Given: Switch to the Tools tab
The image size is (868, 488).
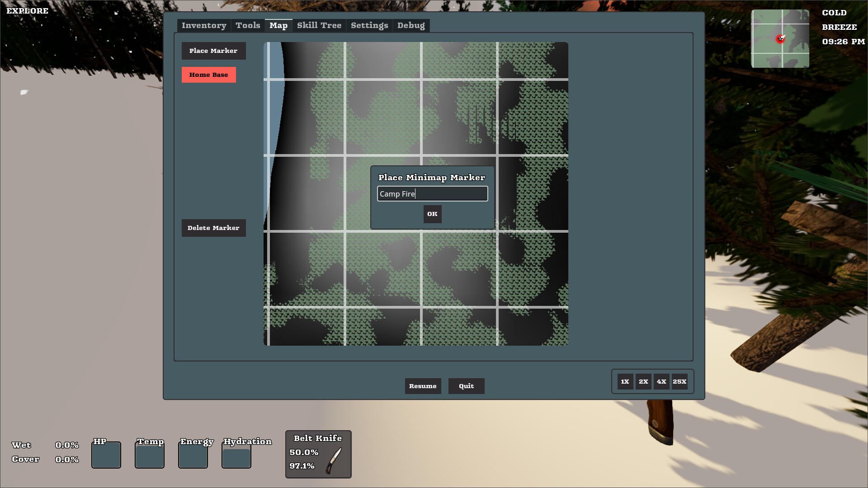Looking at the screenshot, I should 248,26.
